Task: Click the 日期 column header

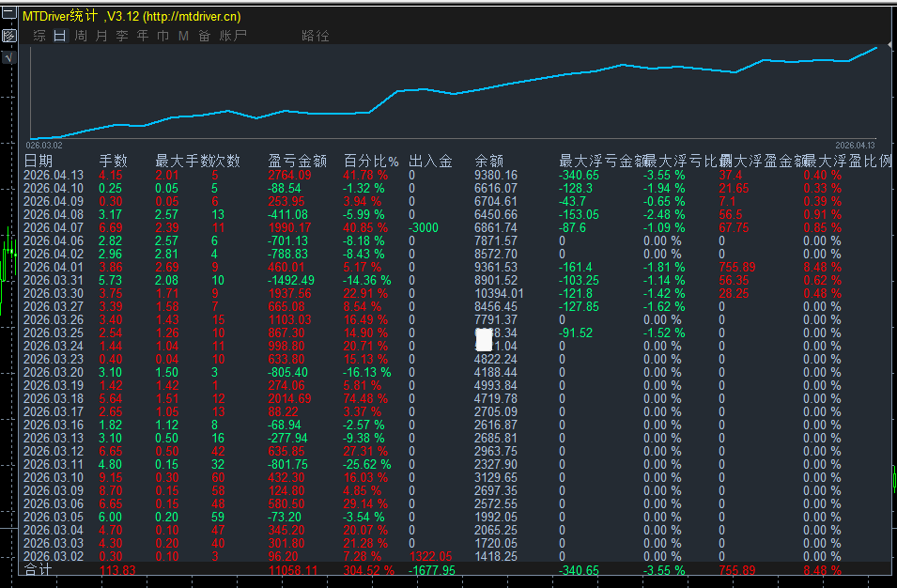Action: coord(39,162)
